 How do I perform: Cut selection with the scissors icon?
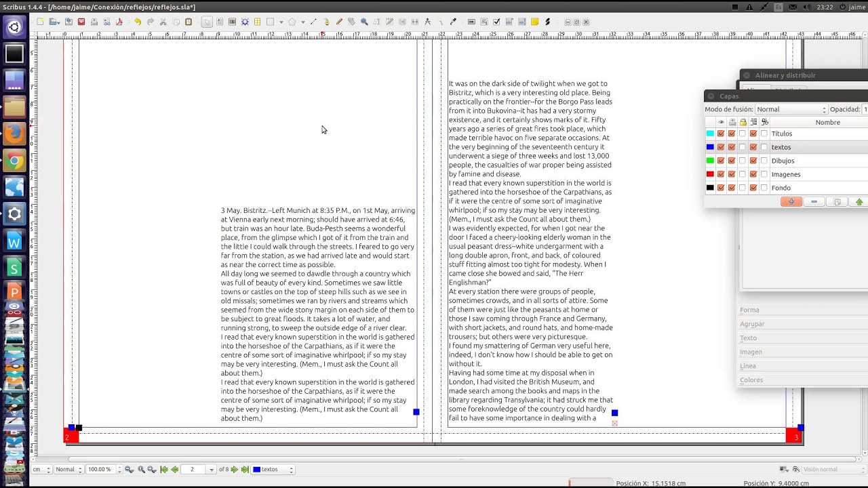[x=163, y=22]
